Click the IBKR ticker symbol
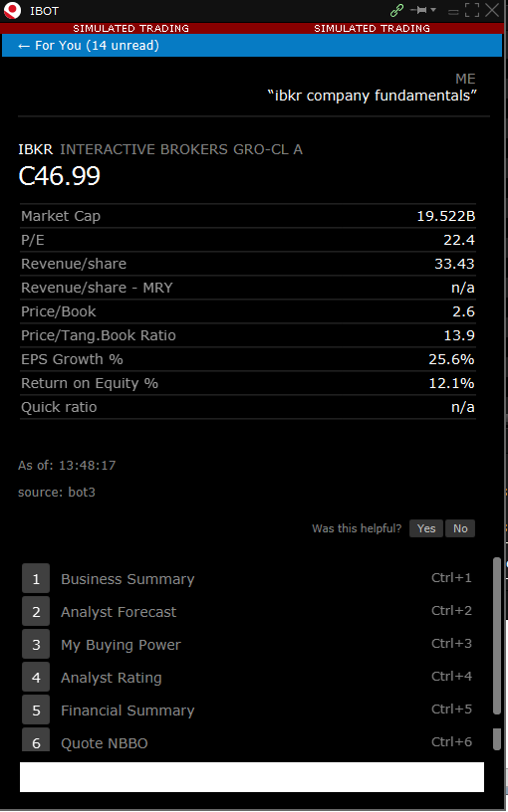This screenshot has height=812, width=508. pos(35,149)
